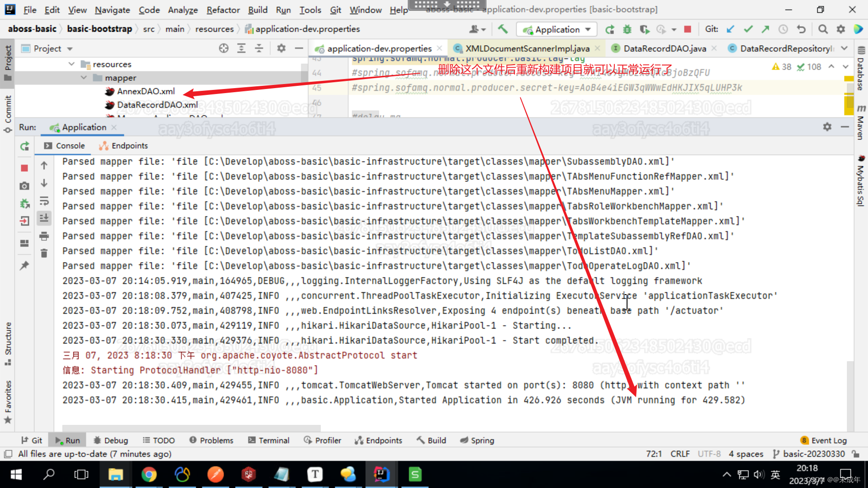The height and width of the screenshot is (488, 868).
Task: Open Search Everywhere magnifier icon
Action: tap(823, 29)
